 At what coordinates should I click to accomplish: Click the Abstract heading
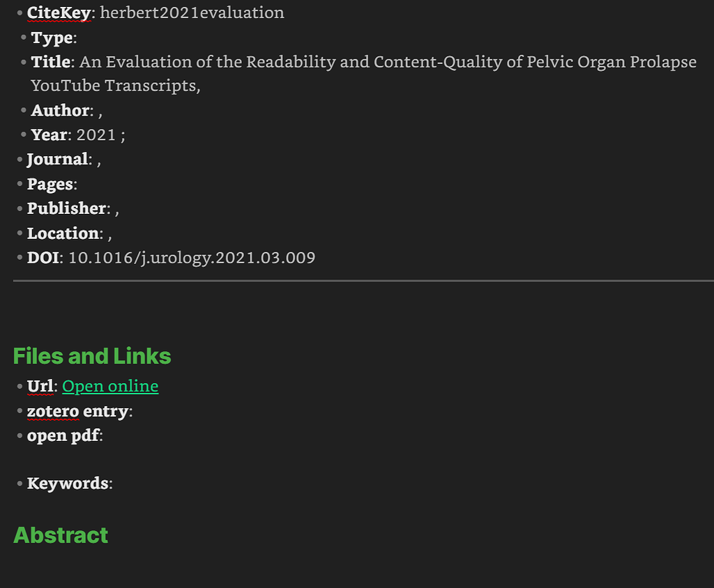pos(61,535)
